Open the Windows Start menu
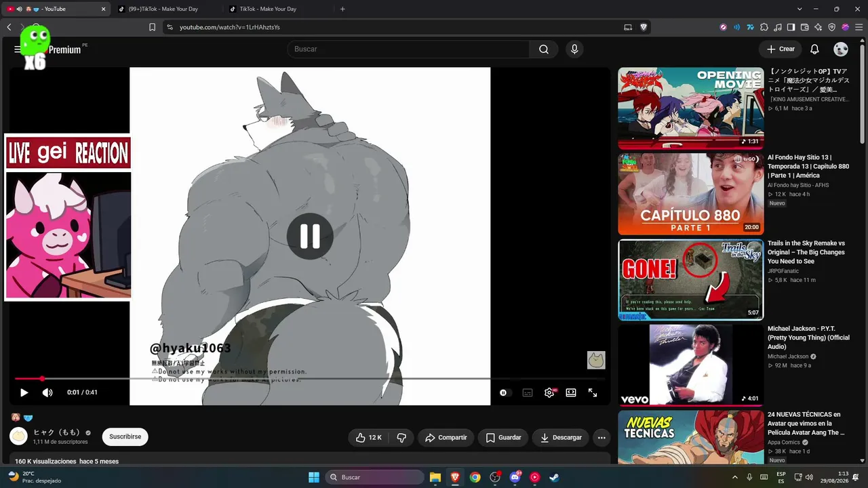The height and width of the screenshot is (488, 868). pos(314,477)
